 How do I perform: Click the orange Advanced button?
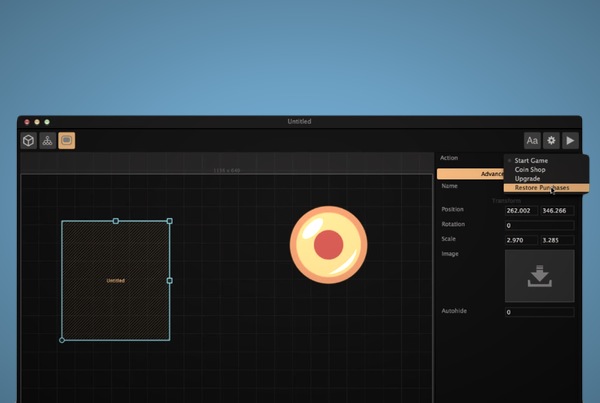pos(471,174)
